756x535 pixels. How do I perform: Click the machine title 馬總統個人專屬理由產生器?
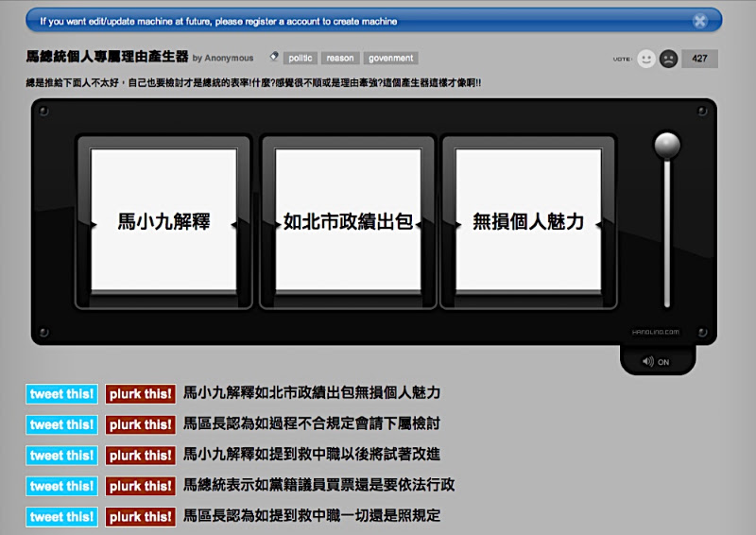107,57
